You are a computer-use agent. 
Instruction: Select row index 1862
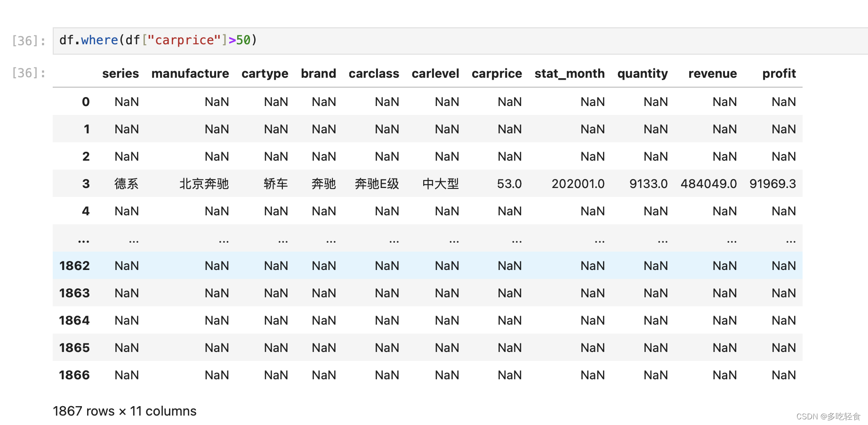74,266
